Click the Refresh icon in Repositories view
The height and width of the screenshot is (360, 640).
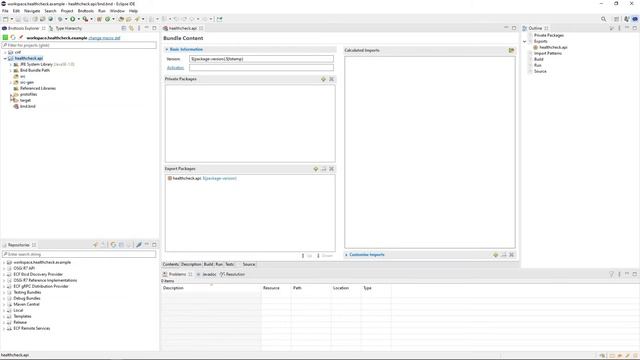point(113,245)
